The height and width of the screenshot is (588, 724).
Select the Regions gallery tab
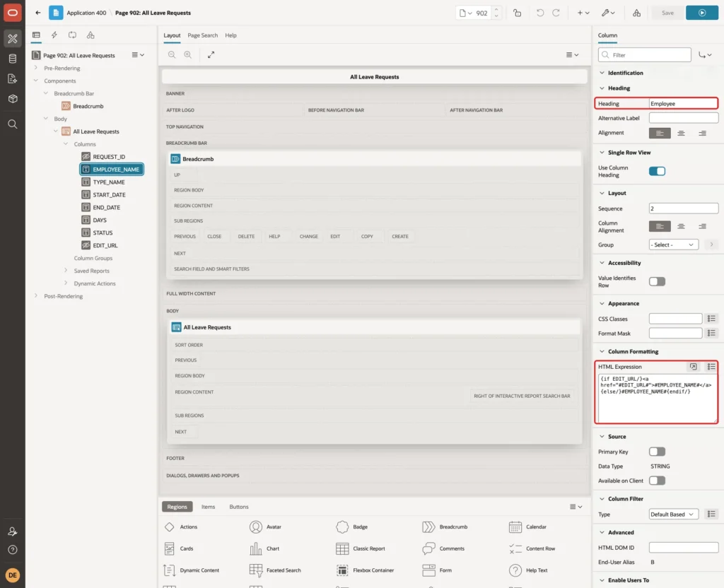177,507
